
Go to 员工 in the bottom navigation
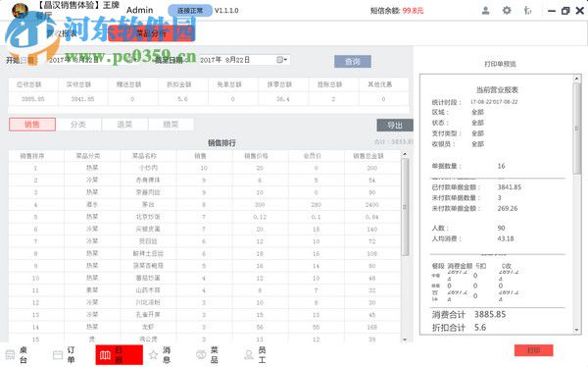(x=255, y=354)
